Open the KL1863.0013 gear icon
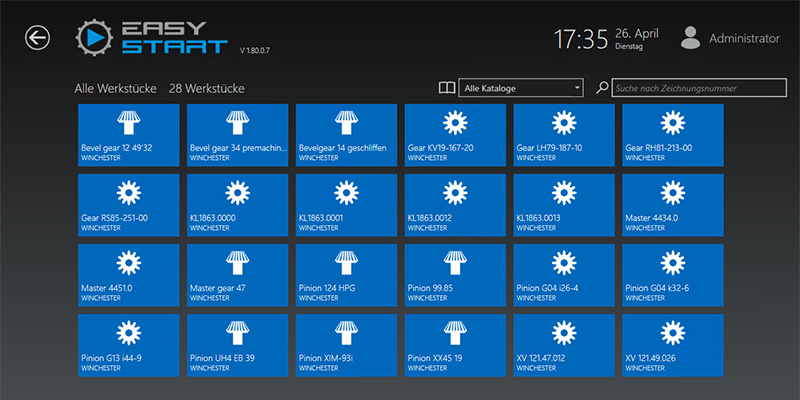Viewport: 800px width, 400px height. [x=564, y=193]
